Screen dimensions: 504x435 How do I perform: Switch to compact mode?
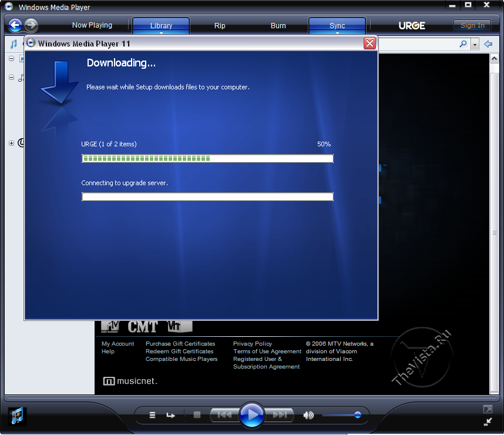click(x=488, y=421)
